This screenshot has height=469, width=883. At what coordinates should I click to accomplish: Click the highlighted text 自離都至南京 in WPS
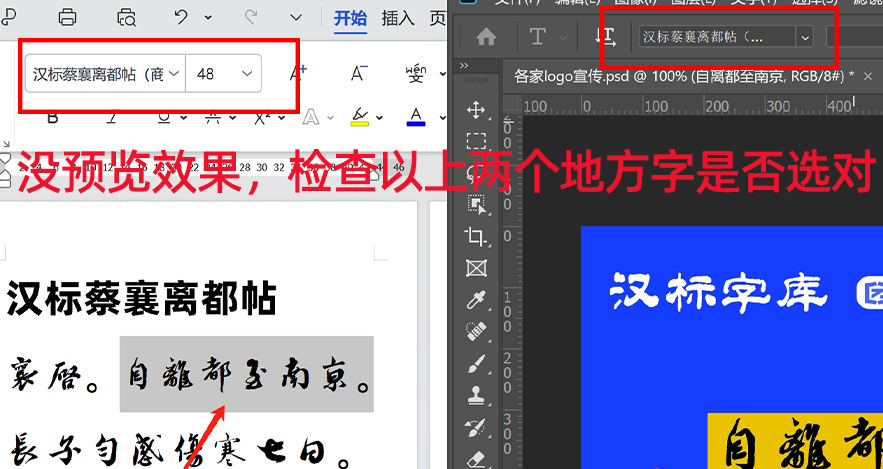pos(248,374)
